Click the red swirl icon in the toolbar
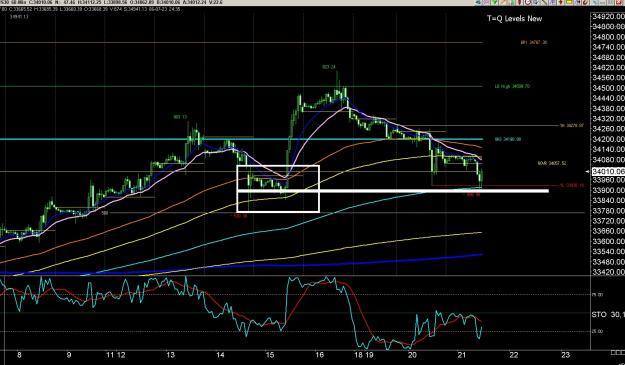Viewport: 625px width, 365px height. click(x=585, y=2)
